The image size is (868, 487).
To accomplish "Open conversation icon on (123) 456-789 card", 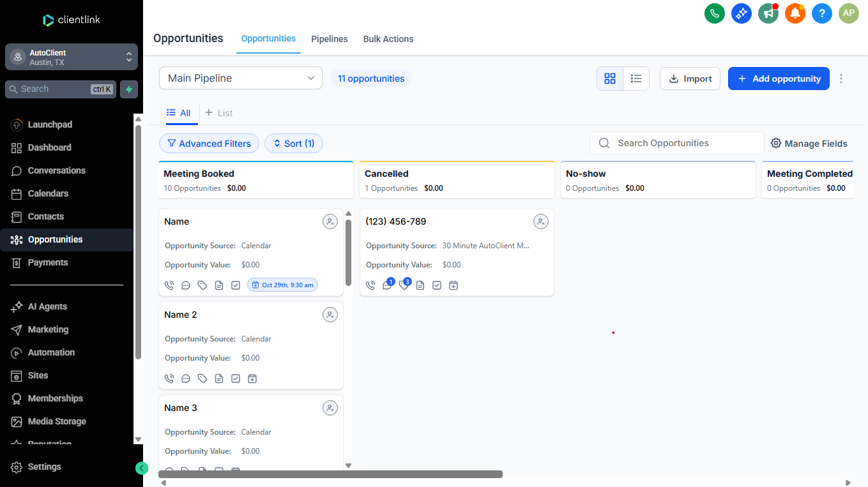I will [x=387, y=285].
